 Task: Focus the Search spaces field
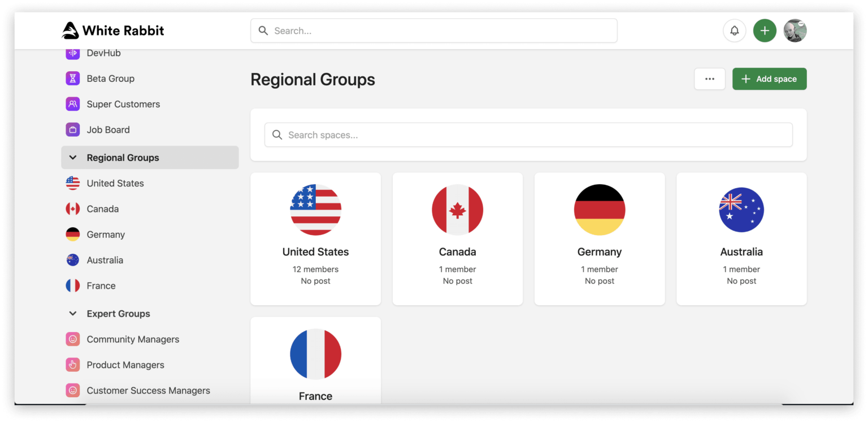pyautogui.click(x=528, y=135)
